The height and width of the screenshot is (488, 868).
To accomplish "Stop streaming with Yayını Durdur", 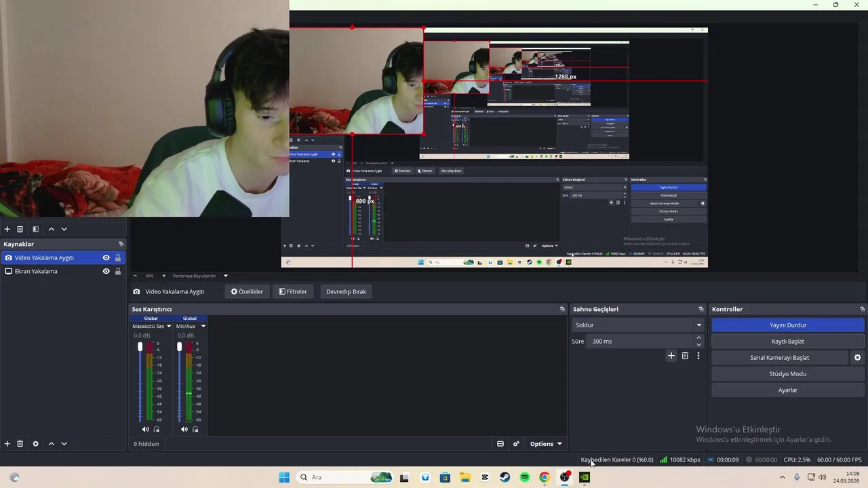I will [x=787, y=325].
